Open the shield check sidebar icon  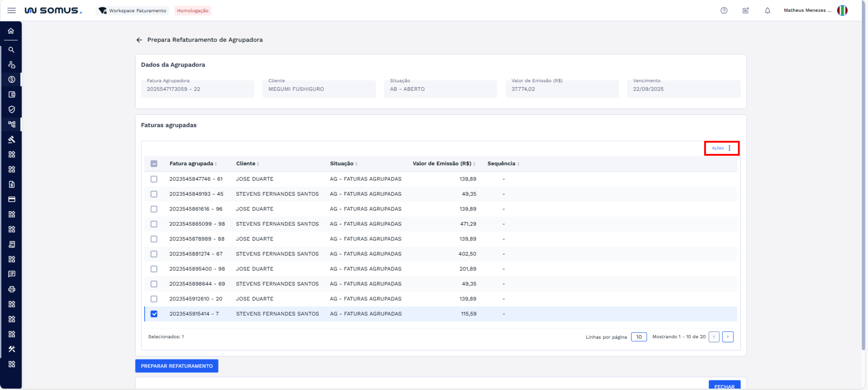click(x=11, y=110)
